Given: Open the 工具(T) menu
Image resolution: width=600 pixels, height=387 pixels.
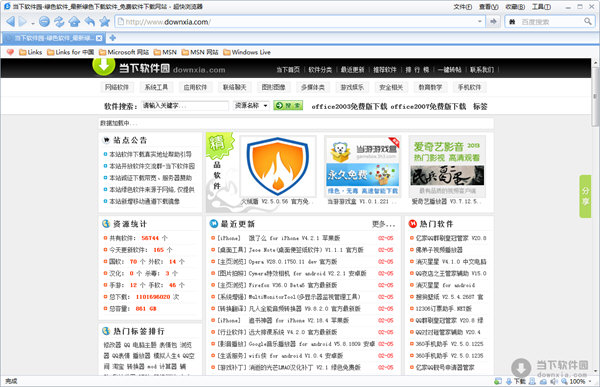Looking at the screenshot, I should (x=541, y=7).
